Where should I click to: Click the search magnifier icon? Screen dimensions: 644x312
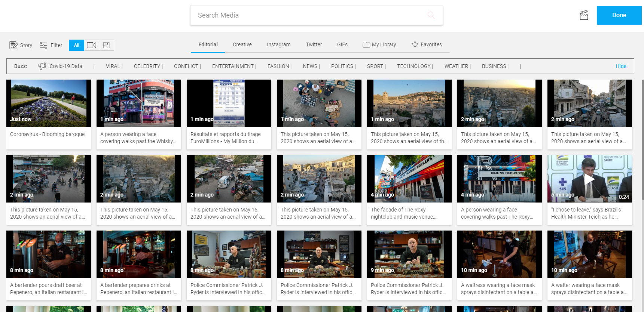pyautogui.click(x=431, y=15)
